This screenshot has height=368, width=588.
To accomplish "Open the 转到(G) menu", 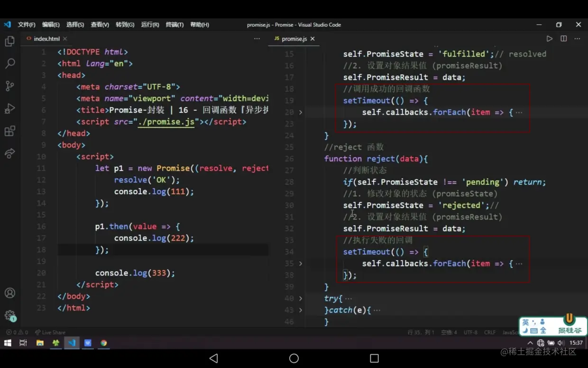I will 125,25.
